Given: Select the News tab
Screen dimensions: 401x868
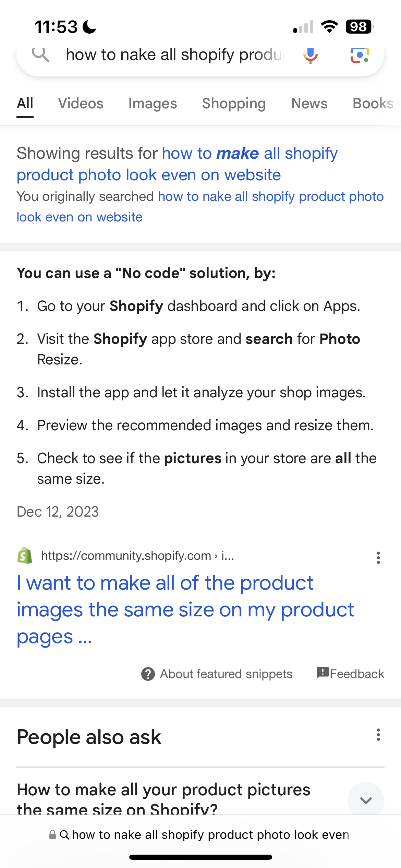Looking at the screenshot, I should tap(309, 104).
